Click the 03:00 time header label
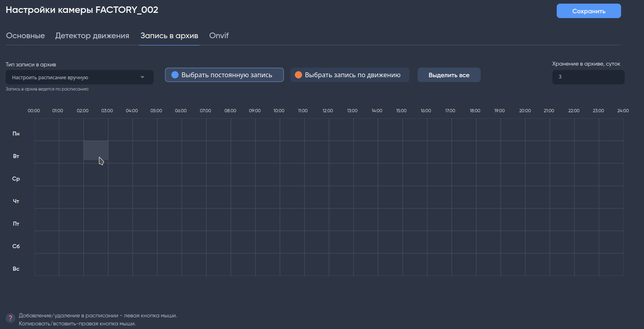The image size is (644, 329). [107, 111]
